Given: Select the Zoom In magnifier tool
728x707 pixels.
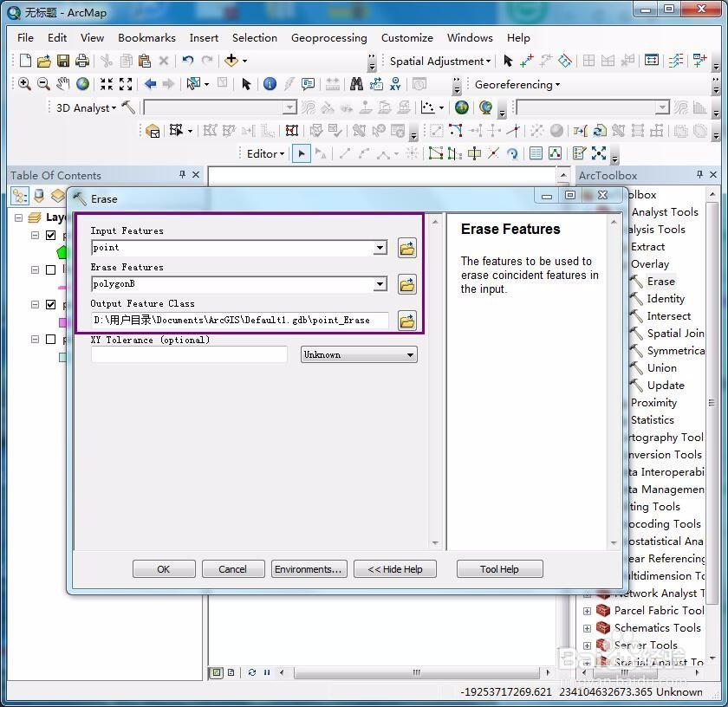Looking at the screenshot, I should [x=24, y=84].
